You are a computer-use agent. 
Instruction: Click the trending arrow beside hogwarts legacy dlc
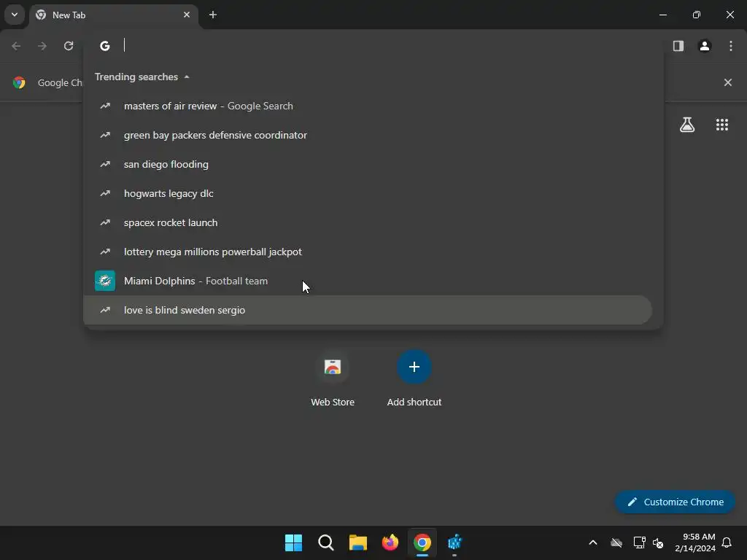(x=105, y=193)
